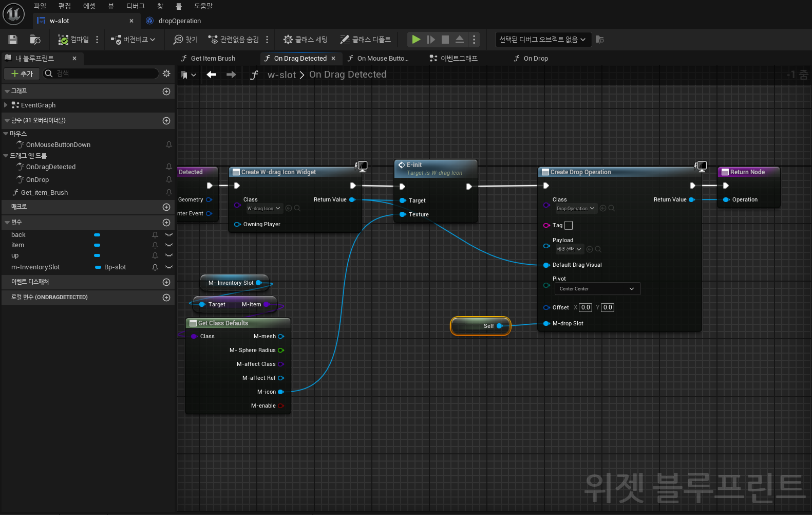This screenshot has height=515, width=812.
Task: Click the My Blueprint search field
Action: [x=101, y=73]
